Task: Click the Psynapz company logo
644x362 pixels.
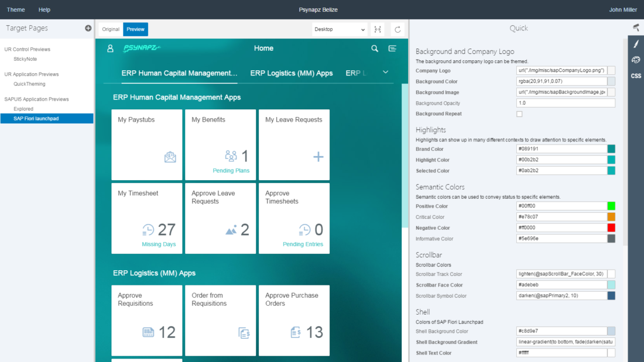Action: point(142,48)
